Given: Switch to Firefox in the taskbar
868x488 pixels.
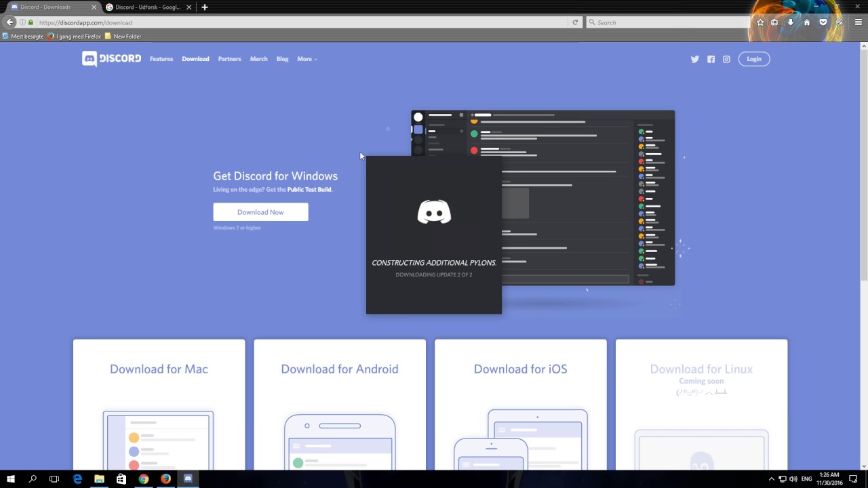Looking at the screenshot, I should tap(165, 479).
